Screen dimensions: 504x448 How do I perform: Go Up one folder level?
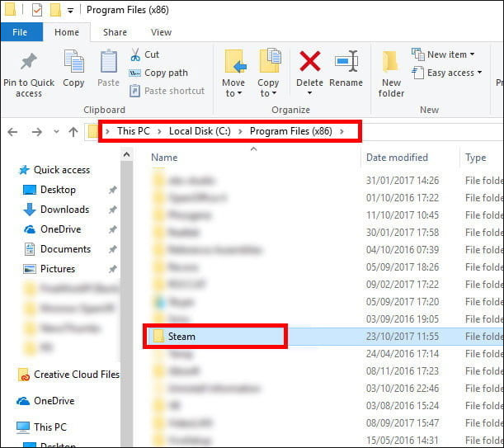(x=73, y=131)
